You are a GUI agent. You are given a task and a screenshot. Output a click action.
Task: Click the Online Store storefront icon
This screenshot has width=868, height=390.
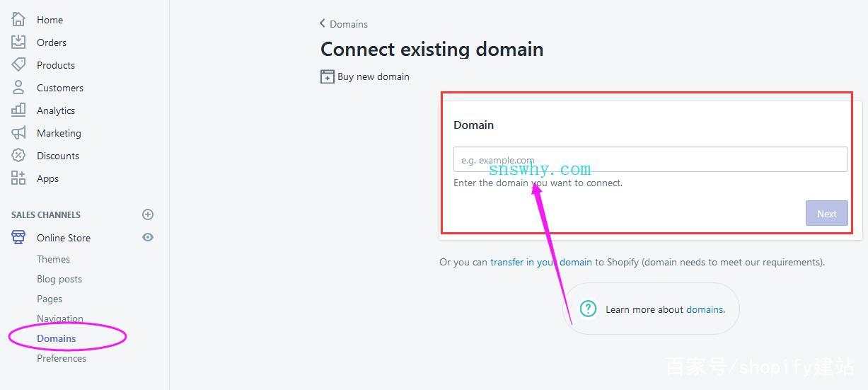[18, 238]
